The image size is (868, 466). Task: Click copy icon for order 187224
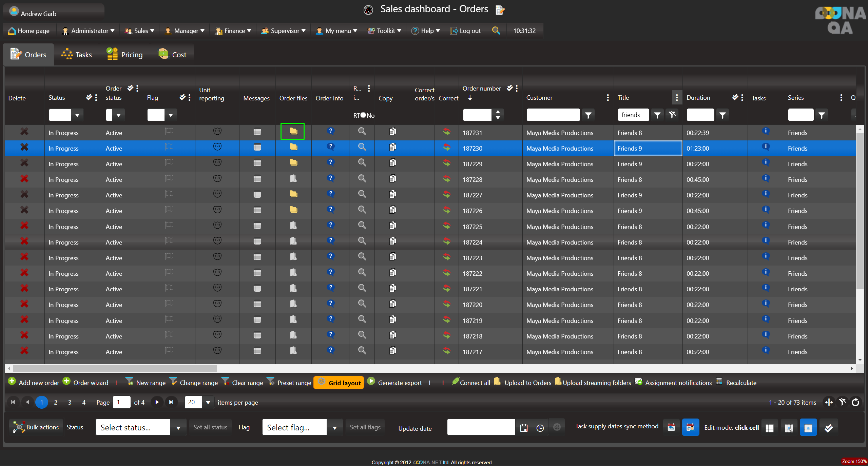coord(392,241)
